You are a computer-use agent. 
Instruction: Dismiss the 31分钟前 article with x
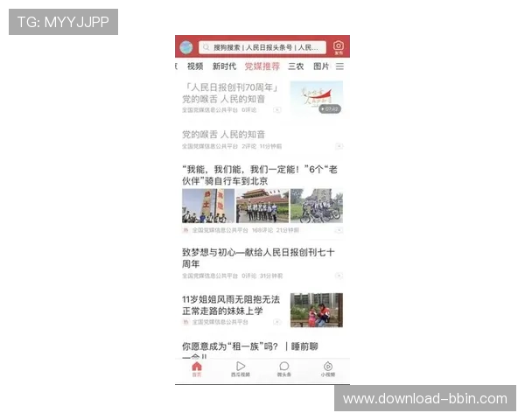coord(339,276)
